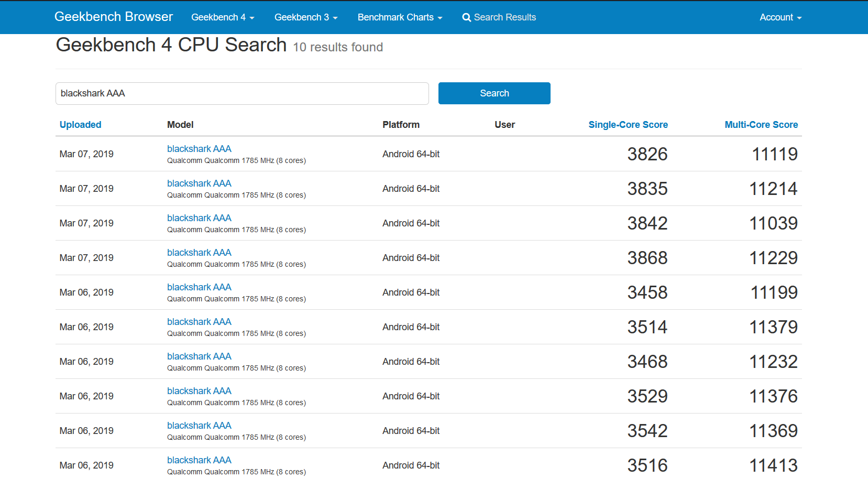Image resolution: width=868 pixels, height=489 pixels.
Task: Open the Geekbench Browser home link
Action: point(114,17)
